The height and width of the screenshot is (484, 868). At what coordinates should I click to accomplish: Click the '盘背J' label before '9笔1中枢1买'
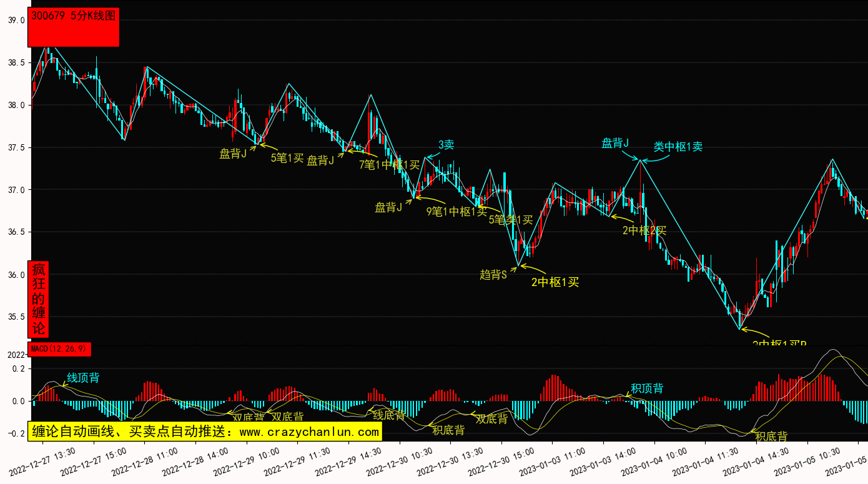tap(388, 208)
